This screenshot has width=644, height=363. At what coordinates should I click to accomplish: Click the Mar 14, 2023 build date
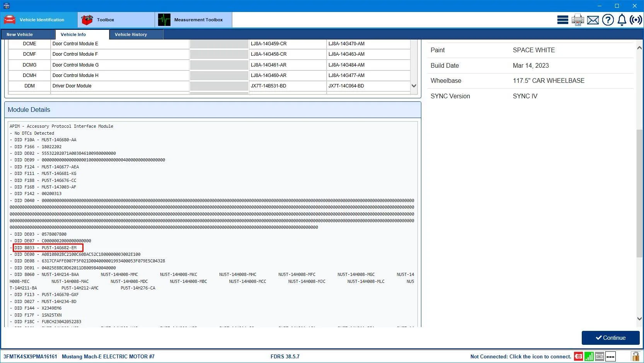coord(531,65)
